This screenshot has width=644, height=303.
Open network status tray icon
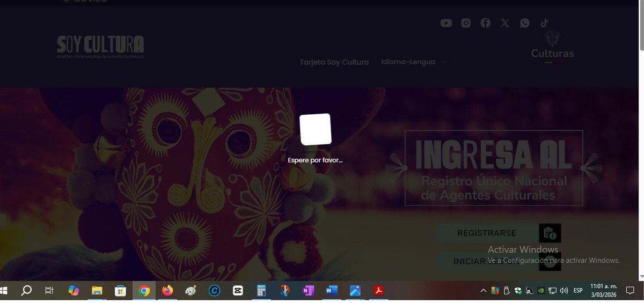click(552, 291)
